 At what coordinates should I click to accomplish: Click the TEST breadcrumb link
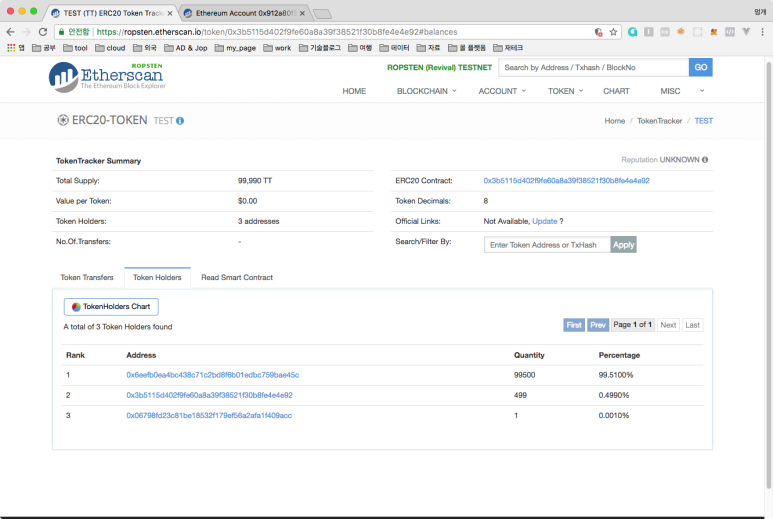703,121
